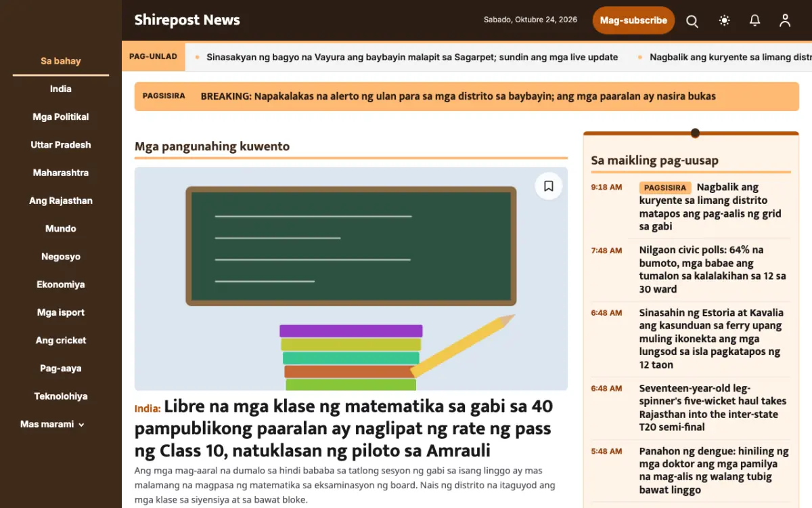
Task: Open user account profile icon
Action: pyautogui.click(x=785, y=21)
